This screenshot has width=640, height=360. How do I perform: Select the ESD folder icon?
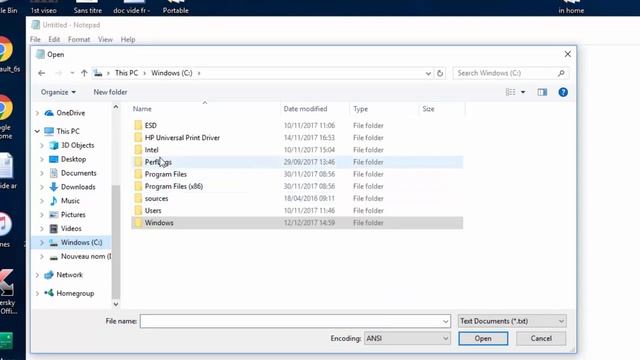138,125
